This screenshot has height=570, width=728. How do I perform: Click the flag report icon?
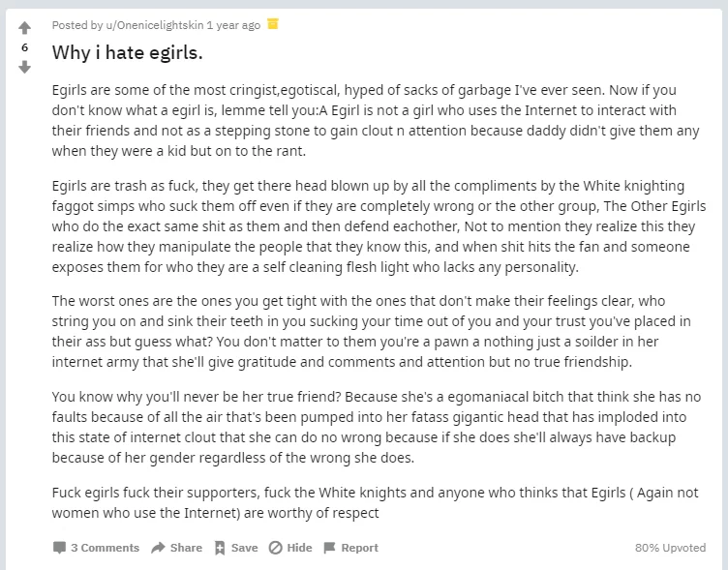[x=329, y=548]
